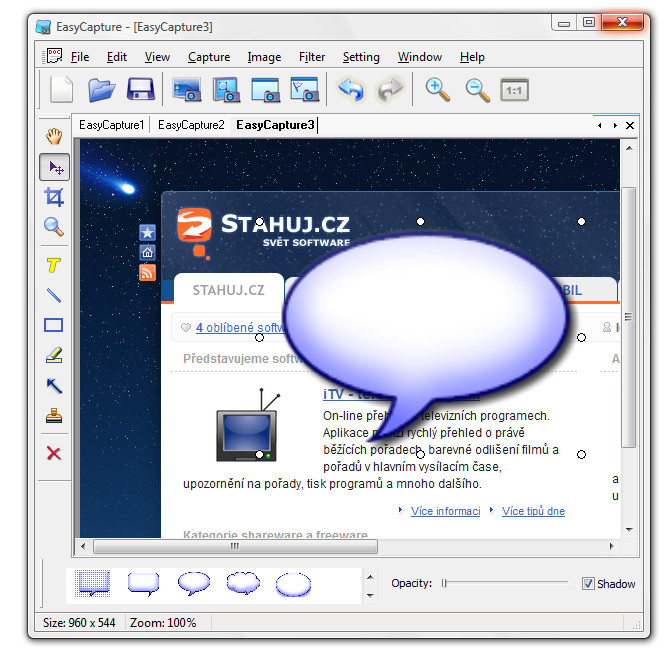Click the TV set image in capture

pyautogui.click(x=248, y=425)
